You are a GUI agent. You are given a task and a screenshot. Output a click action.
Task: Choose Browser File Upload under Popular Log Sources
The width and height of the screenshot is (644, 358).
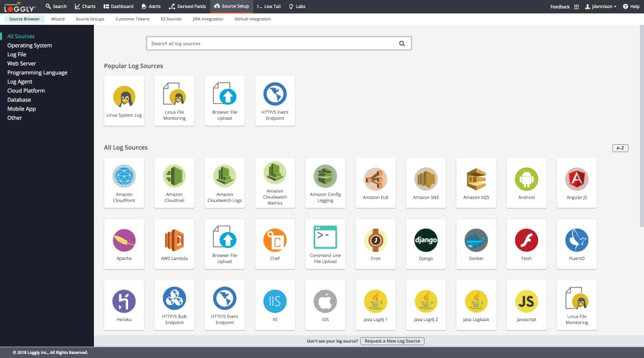(225, 101)
